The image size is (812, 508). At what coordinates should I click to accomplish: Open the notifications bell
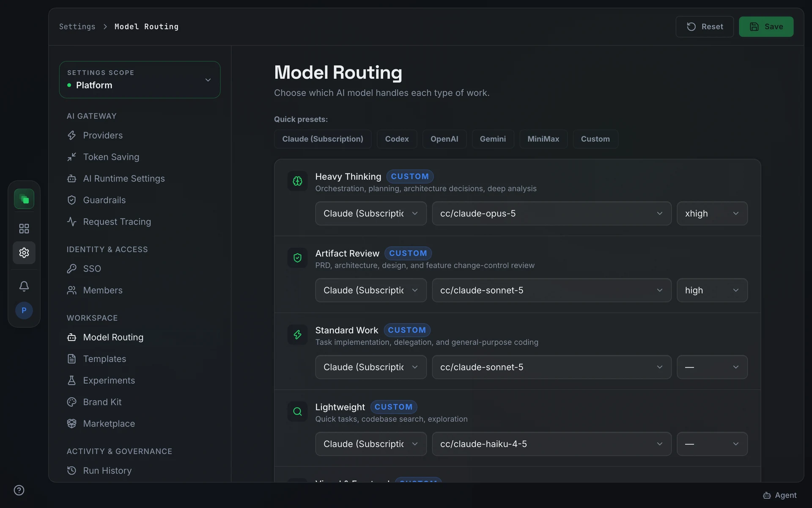(x=24, y=286)
